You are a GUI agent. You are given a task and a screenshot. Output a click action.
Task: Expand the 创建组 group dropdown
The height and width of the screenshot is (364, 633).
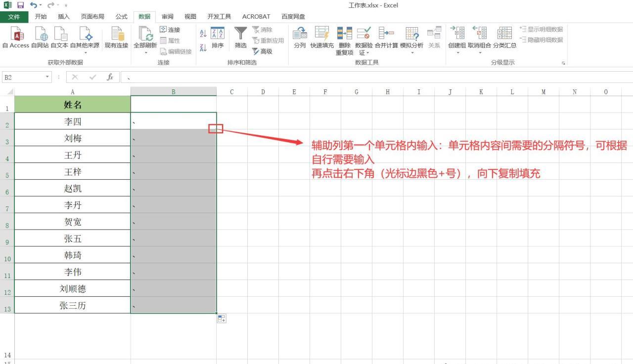[457, 52]
